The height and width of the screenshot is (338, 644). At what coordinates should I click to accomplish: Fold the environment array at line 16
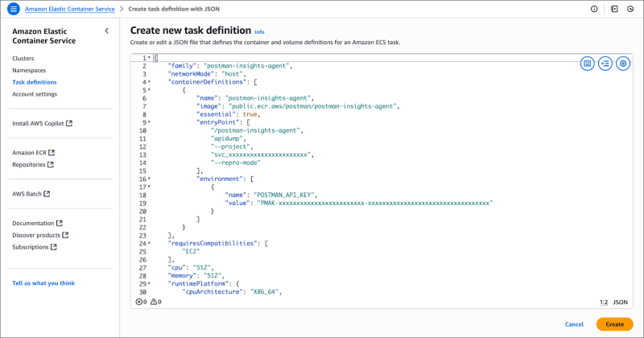pos(149,179)
